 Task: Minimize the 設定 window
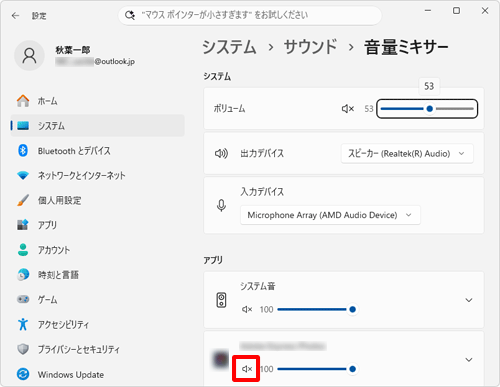point(428,11)
